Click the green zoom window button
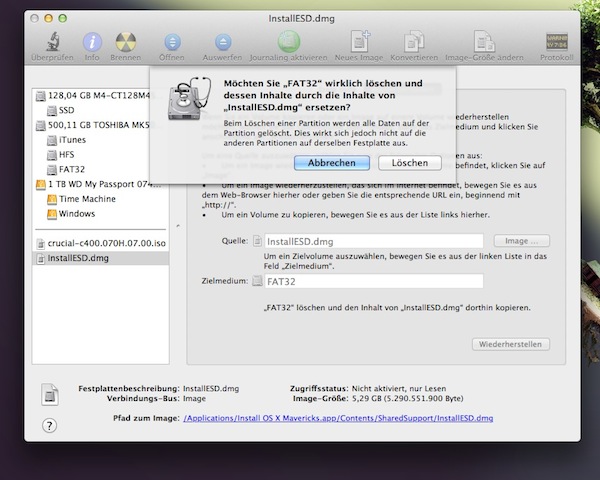Image resolution: width=600 pixels, height=480 pixels. [x=63, y=18]
